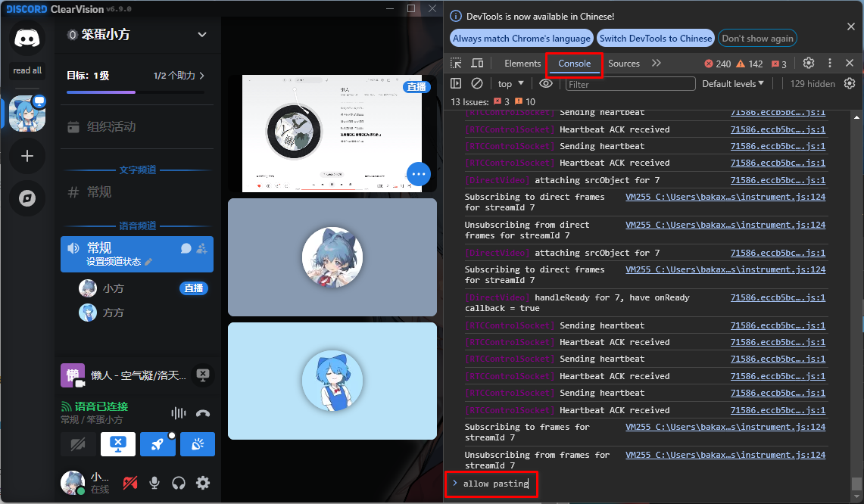Toggle the device toolbar emulation
The height and width of the screenshot is (504, 864).
[477, 64]
